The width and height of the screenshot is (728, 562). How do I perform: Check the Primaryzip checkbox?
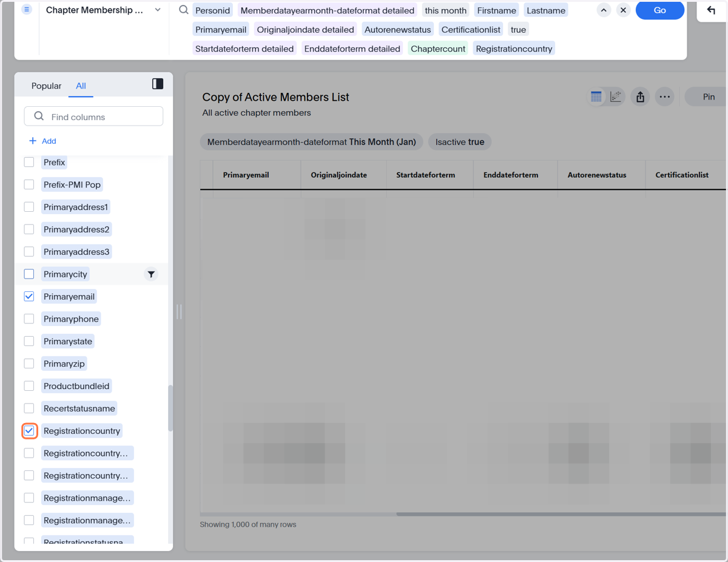point(29,364)
